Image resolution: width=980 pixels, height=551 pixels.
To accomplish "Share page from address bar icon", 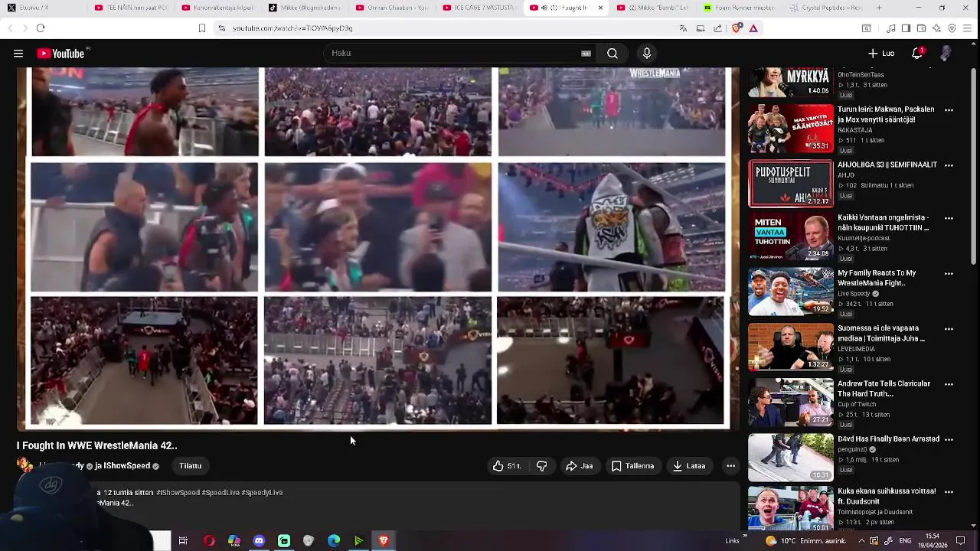I will coord(717,28).
